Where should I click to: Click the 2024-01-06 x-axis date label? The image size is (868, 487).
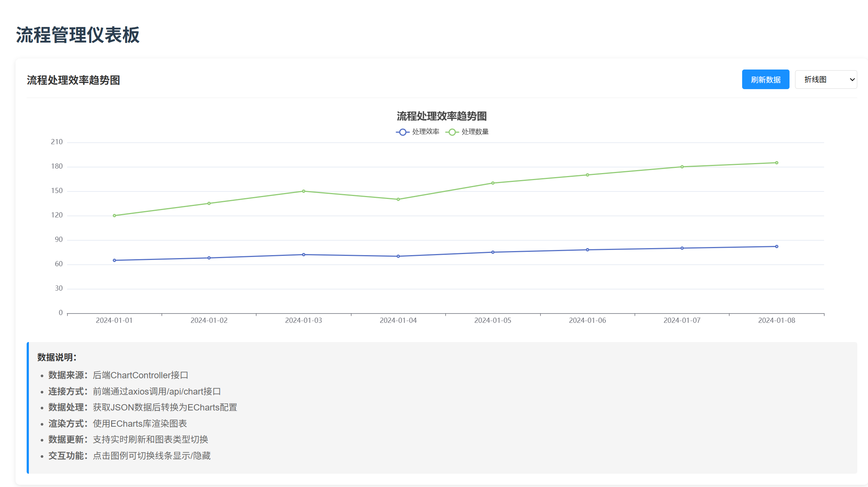pyautogui.click(x=587, y=321)
